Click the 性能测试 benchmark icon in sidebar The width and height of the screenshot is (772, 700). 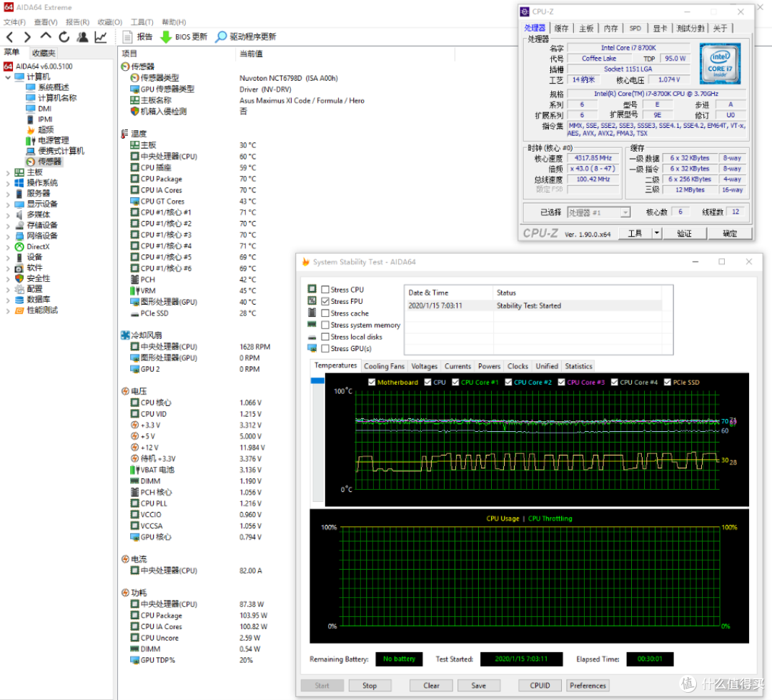tap(20, 310)
